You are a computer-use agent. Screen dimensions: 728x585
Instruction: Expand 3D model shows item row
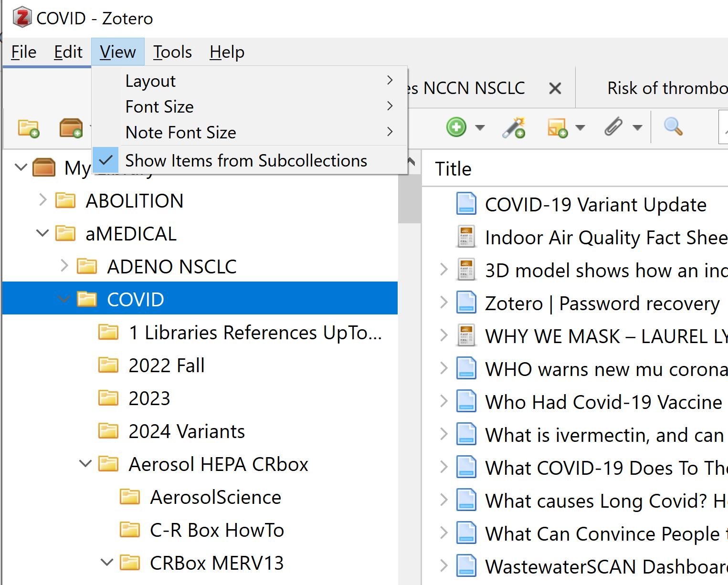[444, 270]
